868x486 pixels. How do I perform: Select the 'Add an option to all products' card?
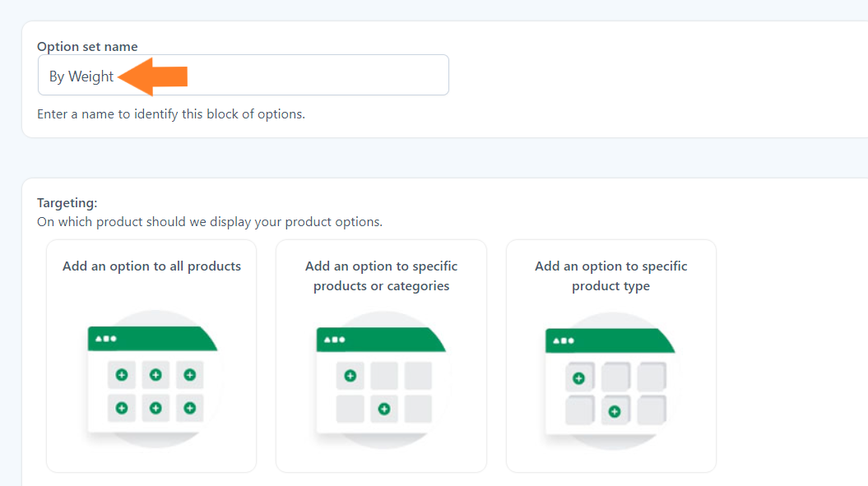[151, 356]
